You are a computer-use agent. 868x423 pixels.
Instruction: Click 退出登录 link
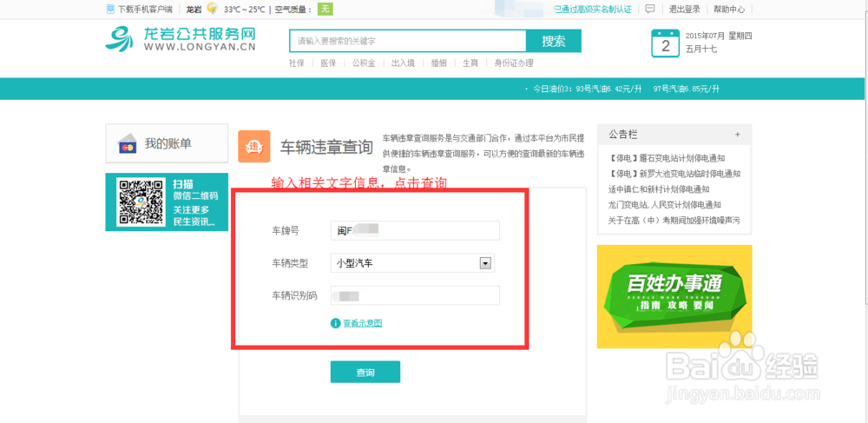click(685, 9)
